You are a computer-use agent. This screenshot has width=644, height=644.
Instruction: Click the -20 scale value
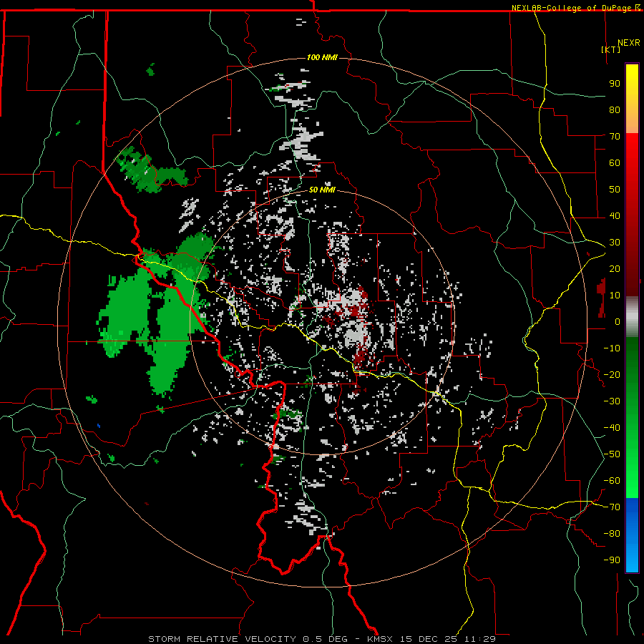pos(612,374)
